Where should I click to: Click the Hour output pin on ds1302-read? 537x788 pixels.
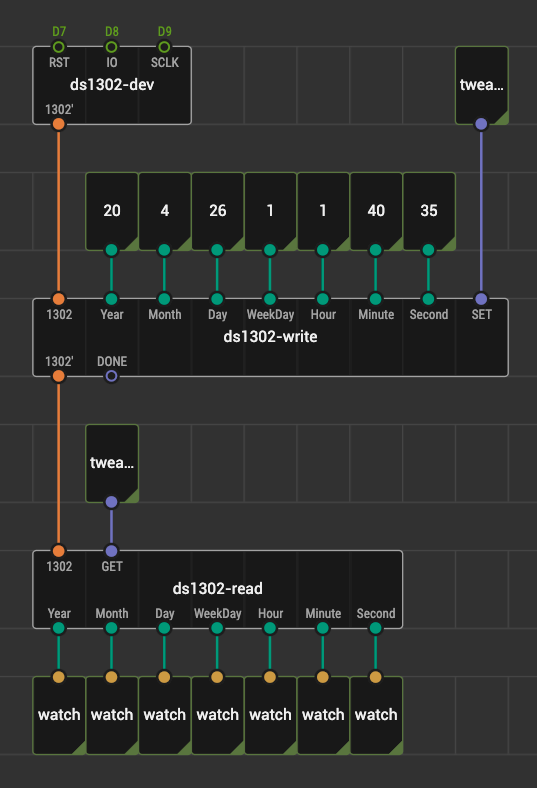[x=270, y=628]
